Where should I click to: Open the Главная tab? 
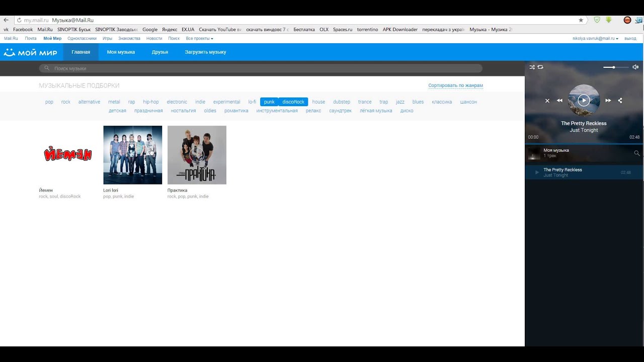(80, 52)
